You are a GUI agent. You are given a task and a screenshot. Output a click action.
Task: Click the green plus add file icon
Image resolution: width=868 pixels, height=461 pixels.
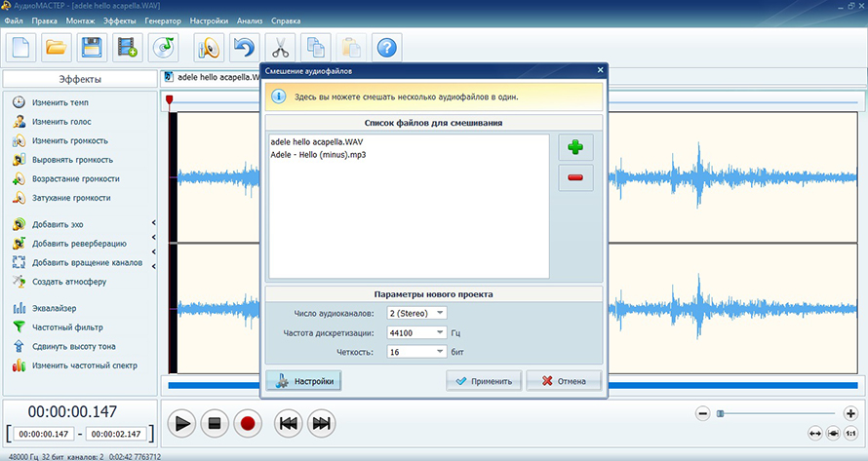[x=575, y=147]
